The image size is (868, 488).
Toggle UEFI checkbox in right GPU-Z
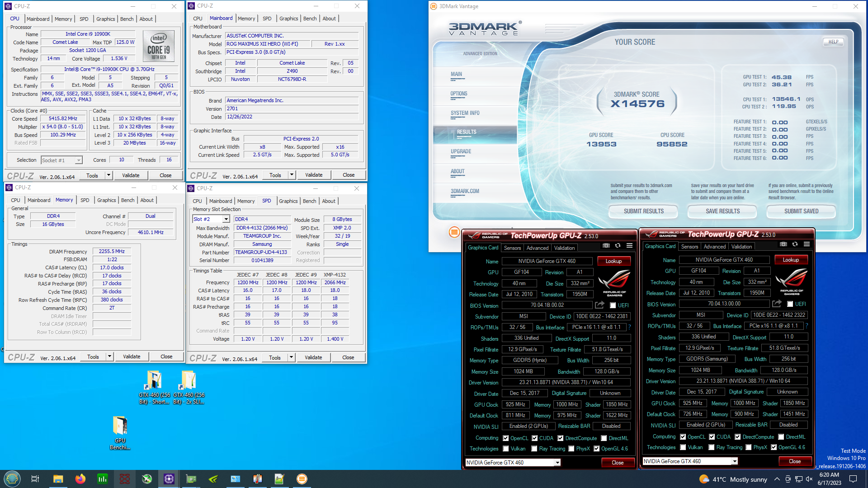790,304
